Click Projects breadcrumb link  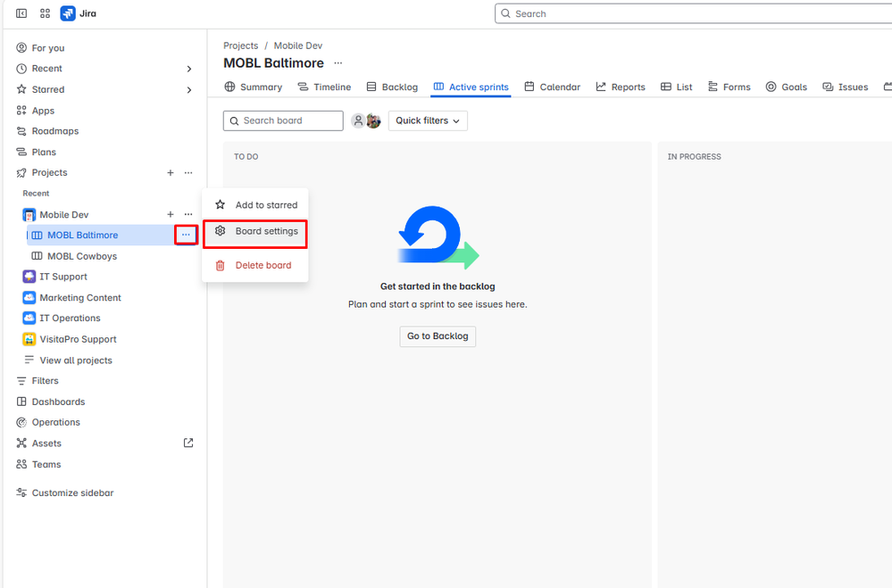pos(241,46)
